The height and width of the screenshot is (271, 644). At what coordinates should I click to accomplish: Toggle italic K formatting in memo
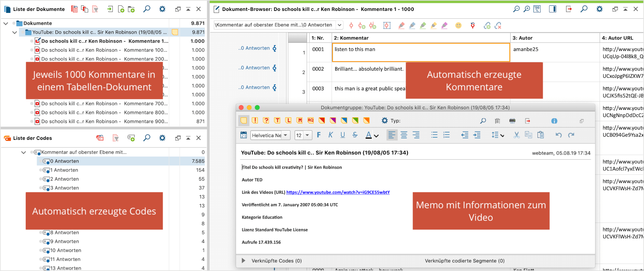pos(331,135)
